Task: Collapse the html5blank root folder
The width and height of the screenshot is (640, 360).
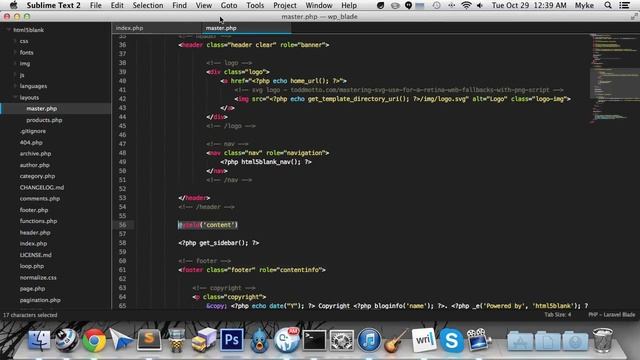Action: tap(9, 30)
